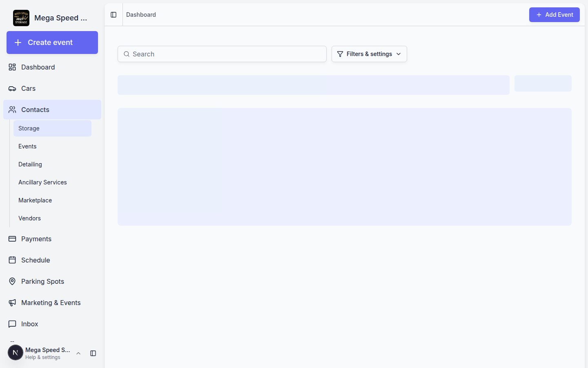Open Marketing & Events

[x=52, y=303]
